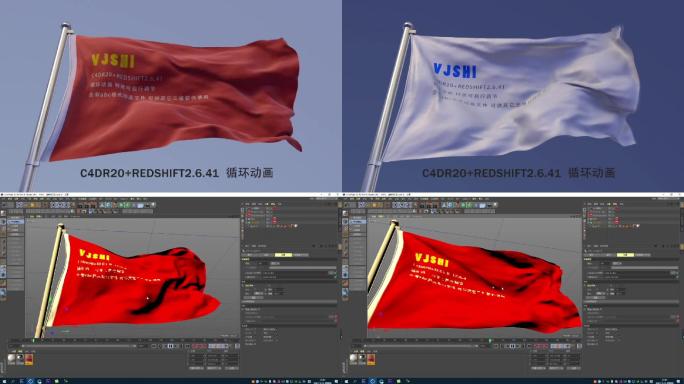The width and height of the screenshot is (684, 384).
Task: Jump to animation start in left window
Action: click(154, 346)
